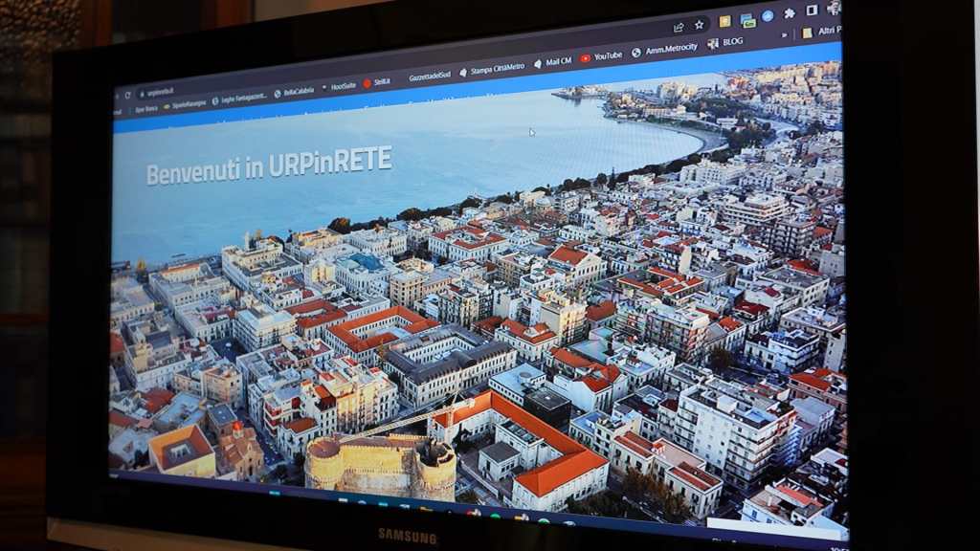980x551 pixels.
Task: Click the blue round extension icon
Action: point(768,16)
